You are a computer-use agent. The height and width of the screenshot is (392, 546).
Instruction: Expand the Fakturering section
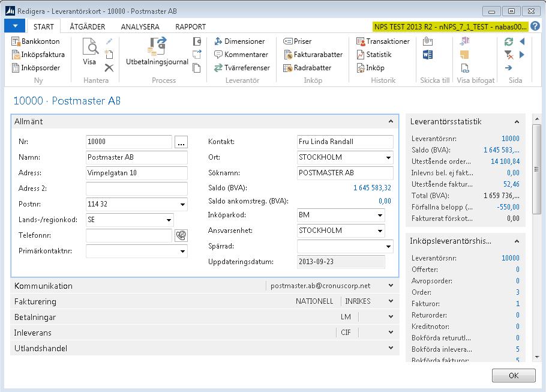(391, 301)
